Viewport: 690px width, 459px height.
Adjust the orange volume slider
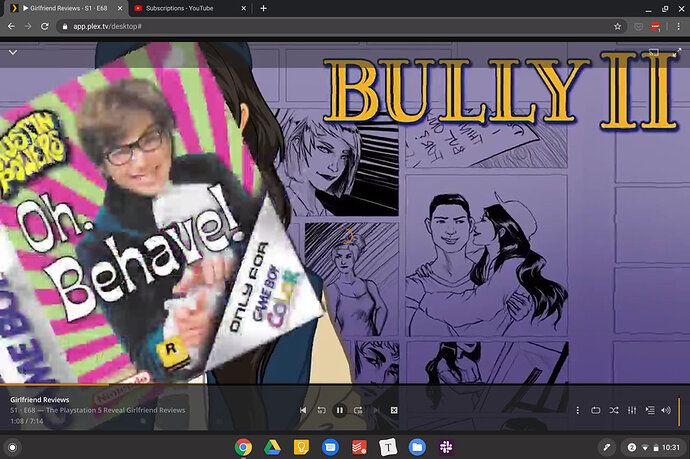pyautogui.click(x=679, y=411)
